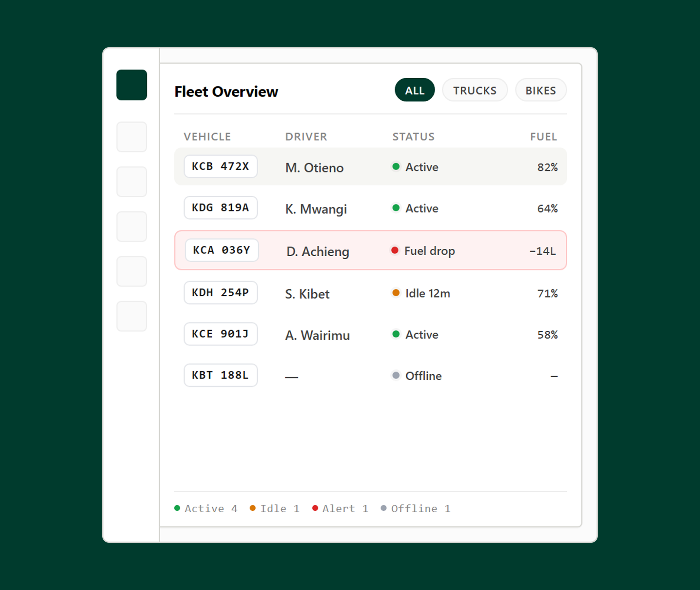The width and height of the screenshot is (700, 590).
Task: Click the Fleet Overview heading
Action: click(x=226, y=92)
